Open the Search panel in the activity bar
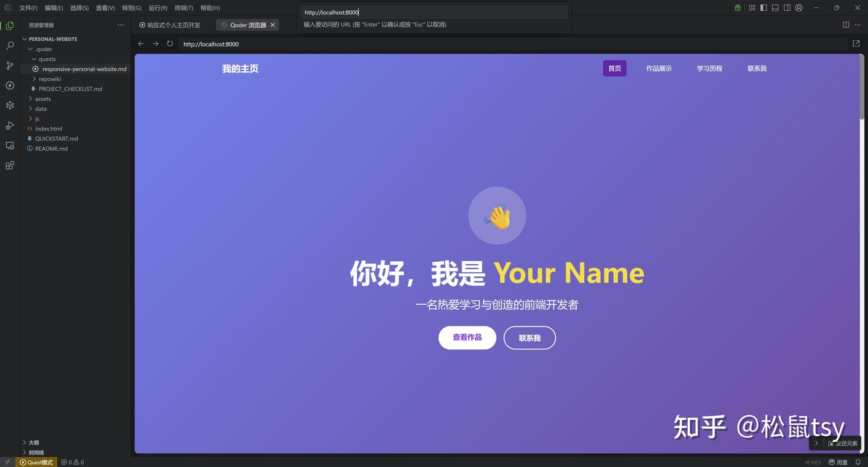Image resolution: width=868 pixels, height=467 pixels. click(x=9, y=45)
